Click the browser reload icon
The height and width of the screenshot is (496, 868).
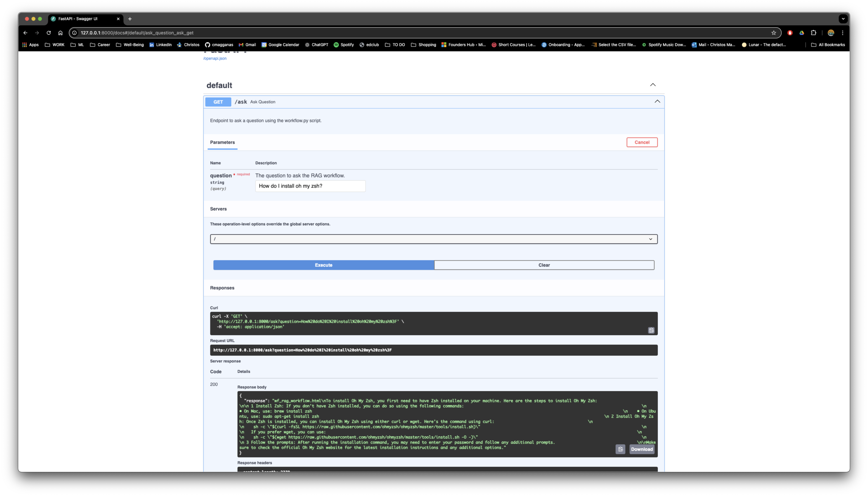click(49, 33)
